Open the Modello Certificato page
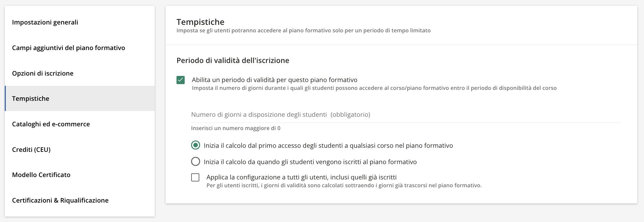 pos(41,175)
